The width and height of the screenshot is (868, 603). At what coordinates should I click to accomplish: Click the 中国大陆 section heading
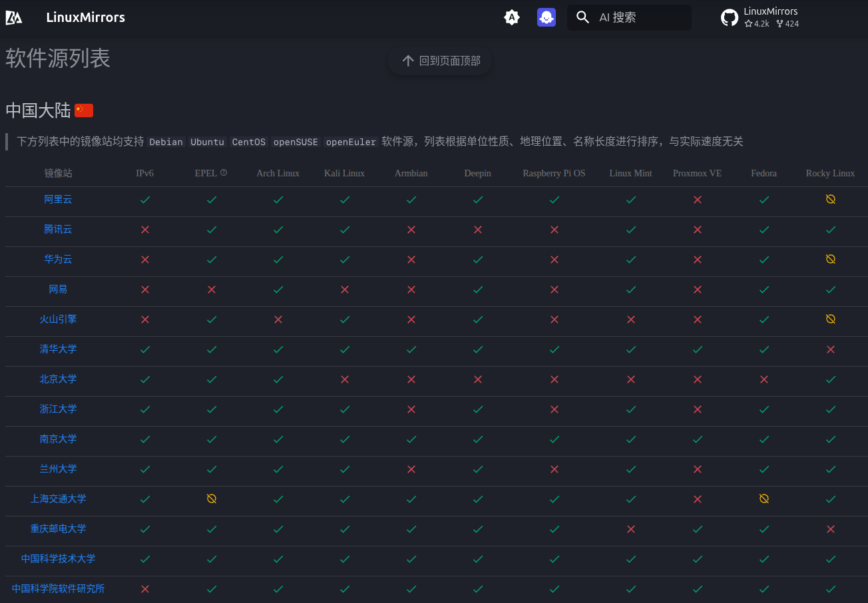pos(38,110)
